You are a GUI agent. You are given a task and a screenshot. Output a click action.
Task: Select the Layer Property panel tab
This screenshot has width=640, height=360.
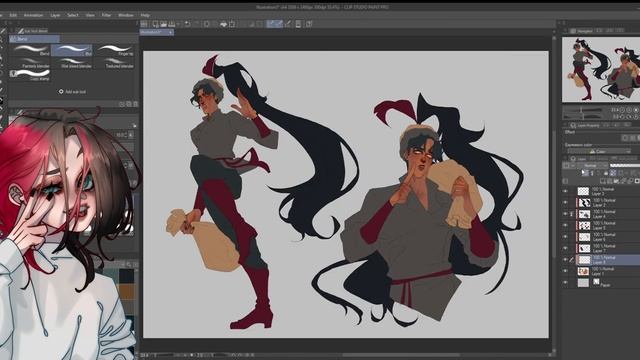coord(585,125)
